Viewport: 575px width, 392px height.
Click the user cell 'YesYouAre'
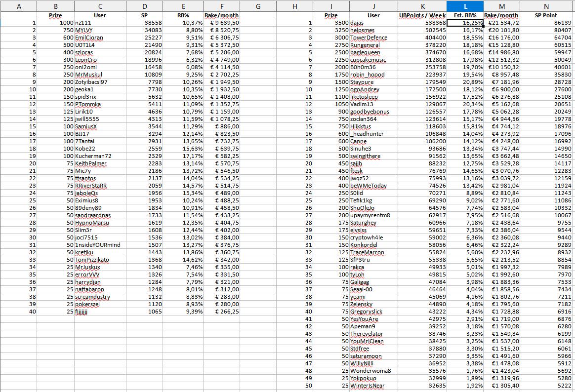coord(373,319)
